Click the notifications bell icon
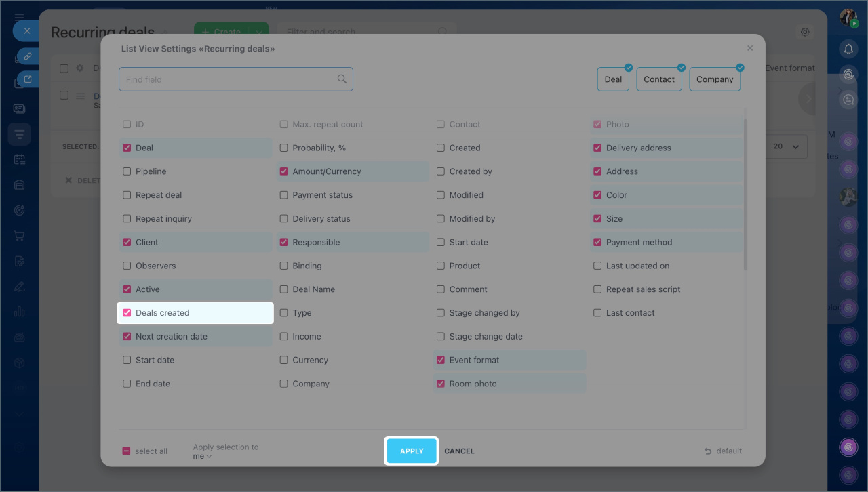Viewport: 868px width, 492px height. [x=848, y=49]
